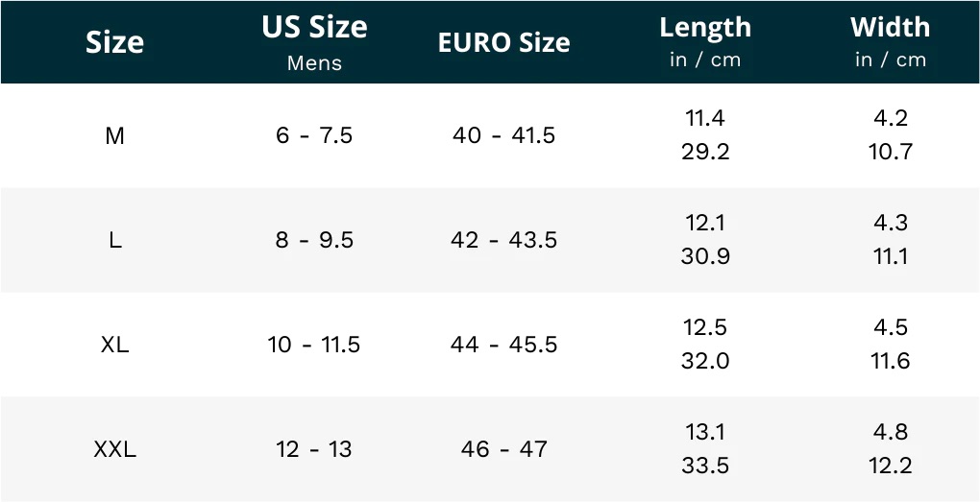Select the L size row label
This screenshot has height=502, width=980.
tap(114, 240)
